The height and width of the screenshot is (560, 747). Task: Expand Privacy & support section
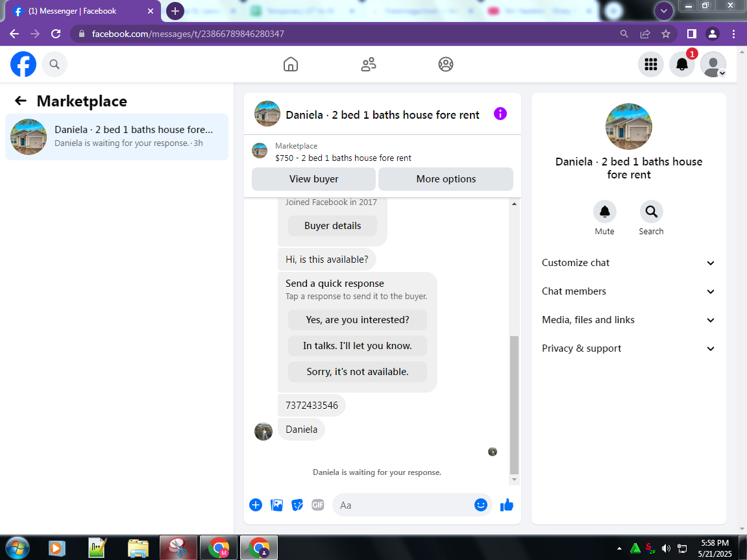(x=629, y=348)
